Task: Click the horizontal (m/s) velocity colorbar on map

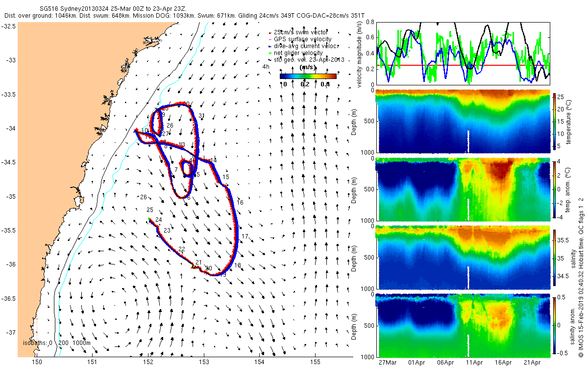Action: (308, 76)
